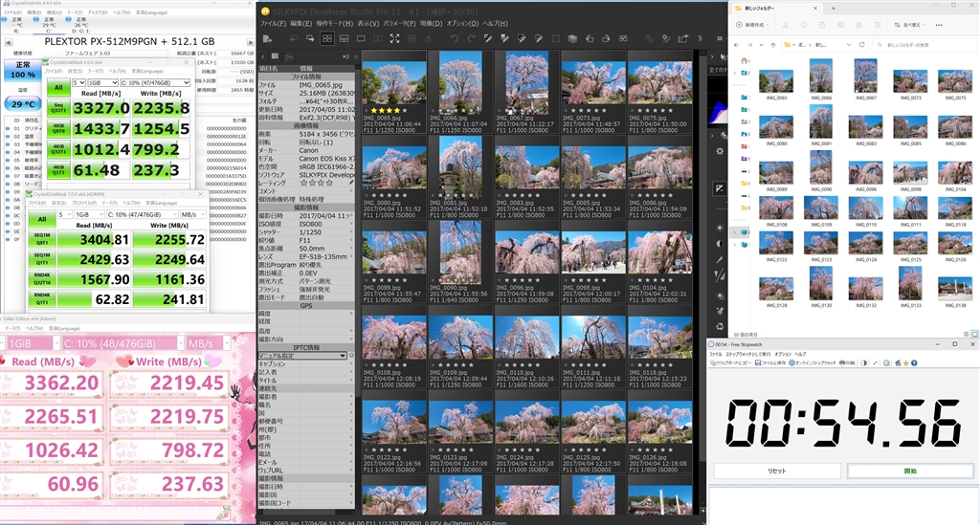Image resolution: width=980 pixels, height=525 pixels.
Task: Click the health status 100% box in CrystalDiskInfo
Action: 23,70
